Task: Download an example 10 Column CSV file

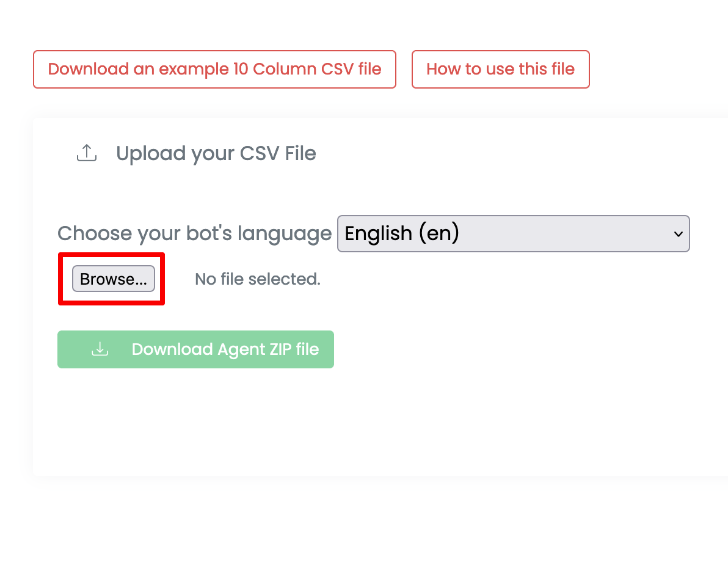Action: (214, 69)
